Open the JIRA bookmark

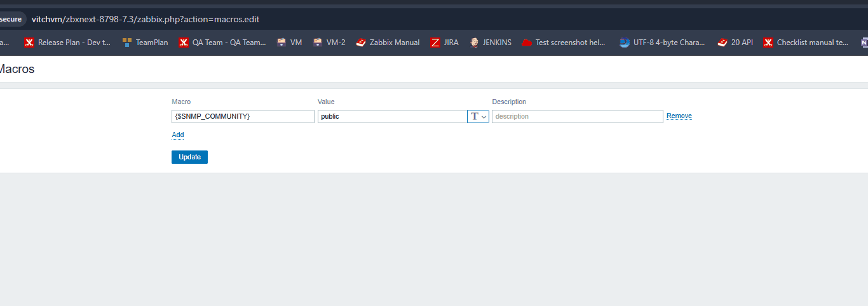[445, 43]
